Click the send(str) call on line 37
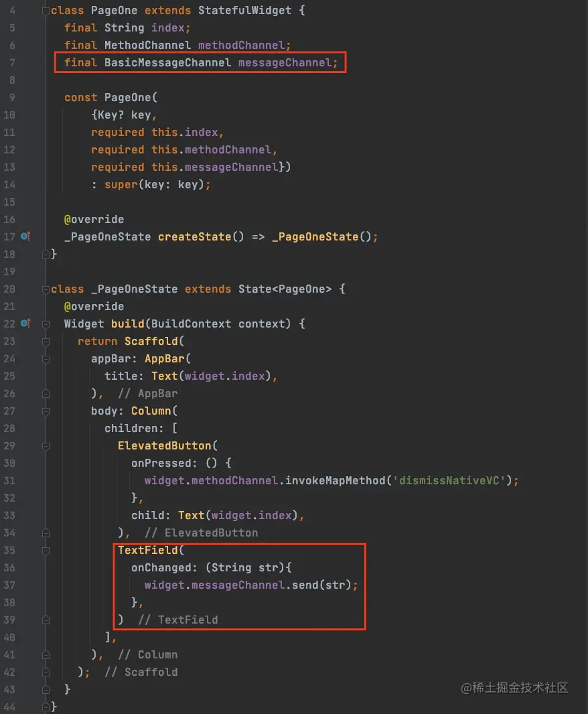 pyautogui.click(x=321, y=585)
